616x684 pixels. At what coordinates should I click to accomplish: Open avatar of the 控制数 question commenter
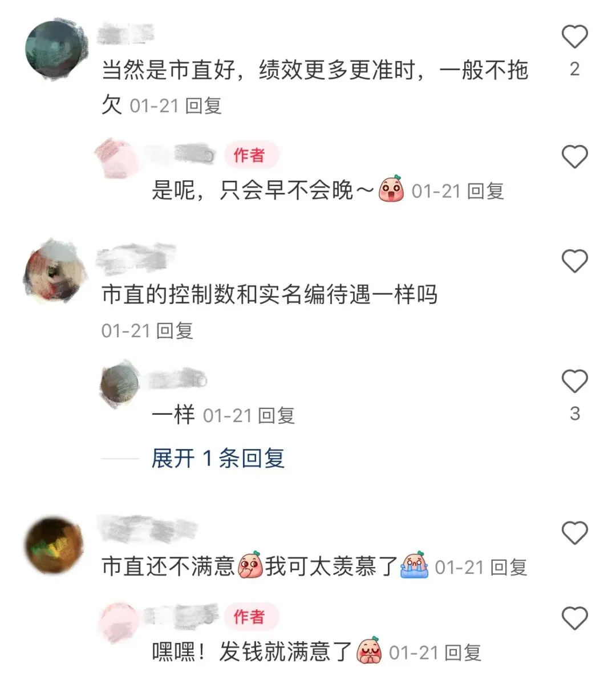pos(55,271)
